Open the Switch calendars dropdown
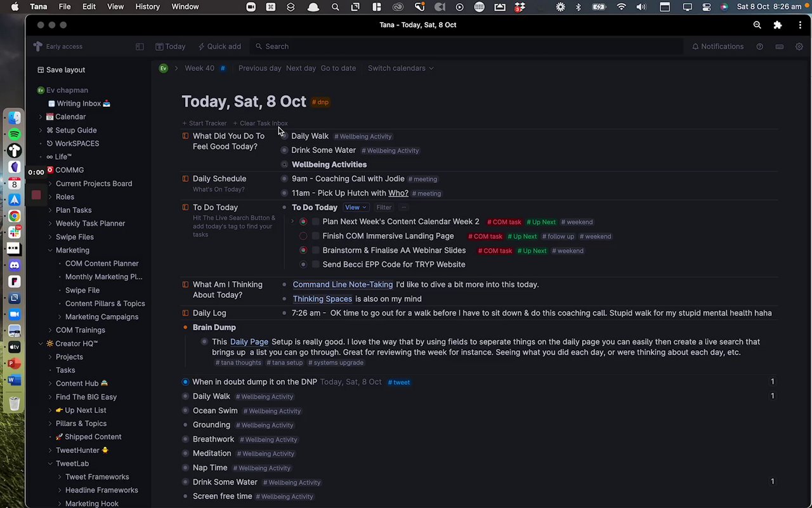812x508 pixels. [400, 68]
